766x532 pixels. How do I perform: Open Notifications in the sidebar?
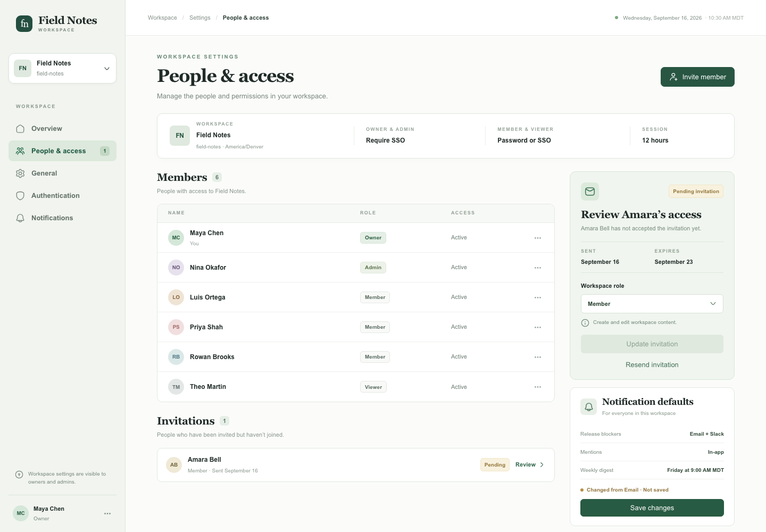[x=62, y=218]
